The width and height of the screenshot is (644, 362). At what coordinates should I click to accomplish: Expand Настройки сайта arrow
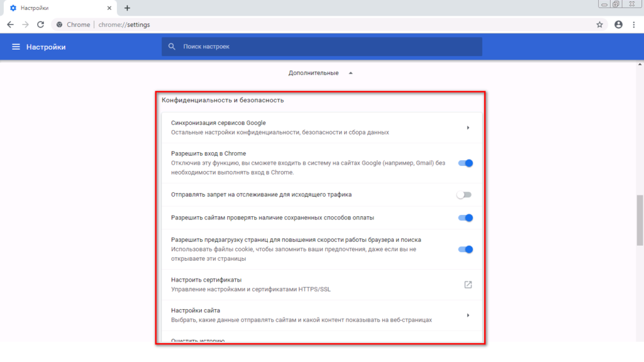click(x=468, y=315)
